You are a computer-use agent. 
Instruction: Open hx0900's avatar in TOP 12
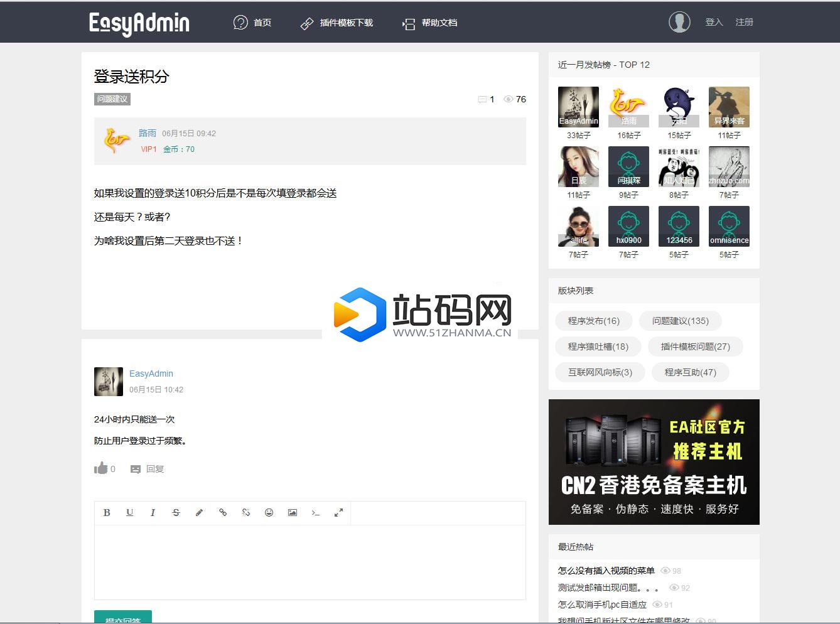coord(628,226)
